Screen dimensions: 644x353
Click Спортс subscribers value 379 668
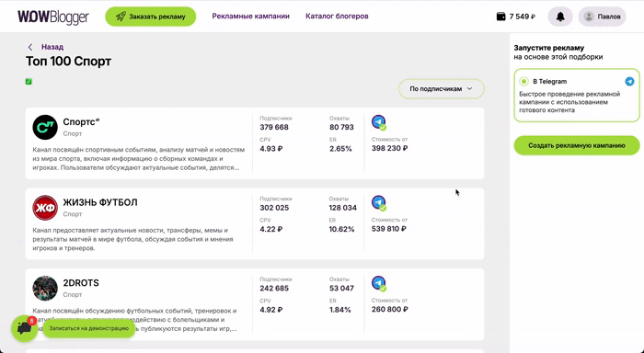[274, 127]
